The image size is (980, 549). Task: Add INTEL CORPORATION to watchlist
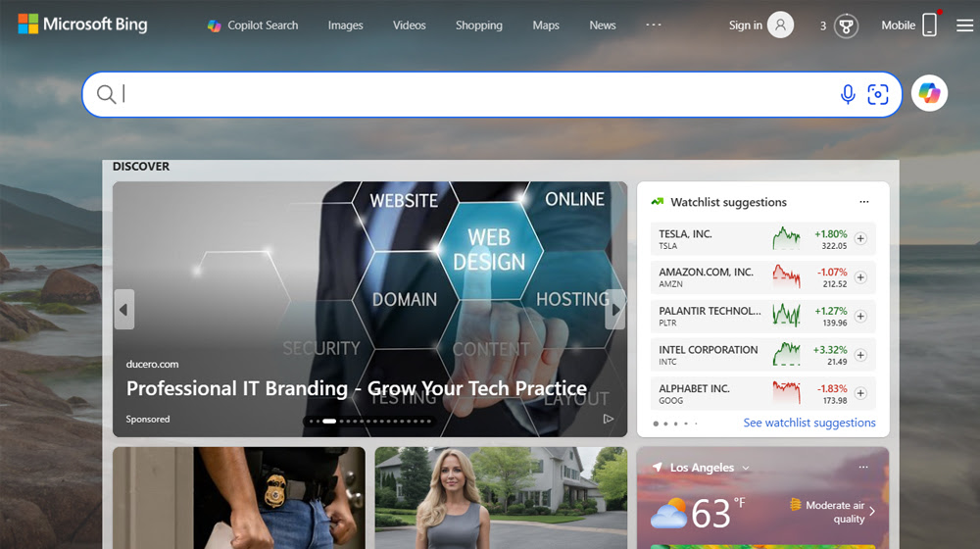click(x=860, y=355)
